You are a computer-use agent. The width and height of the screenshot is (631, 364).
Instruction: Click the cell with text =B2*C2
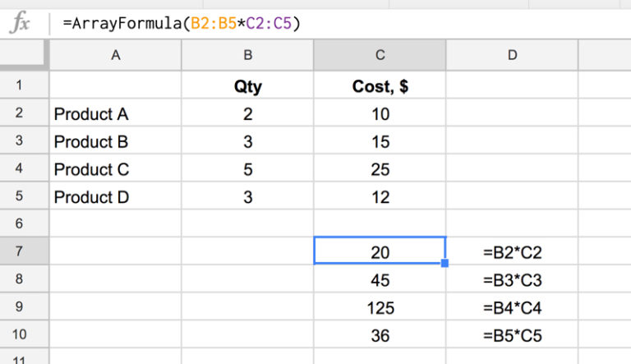(x=512, y=252)
